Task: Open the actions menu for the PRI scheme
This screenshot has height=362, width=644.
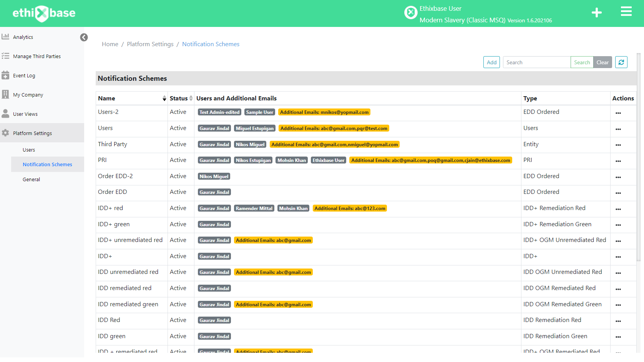Action: tap(618, 161)
